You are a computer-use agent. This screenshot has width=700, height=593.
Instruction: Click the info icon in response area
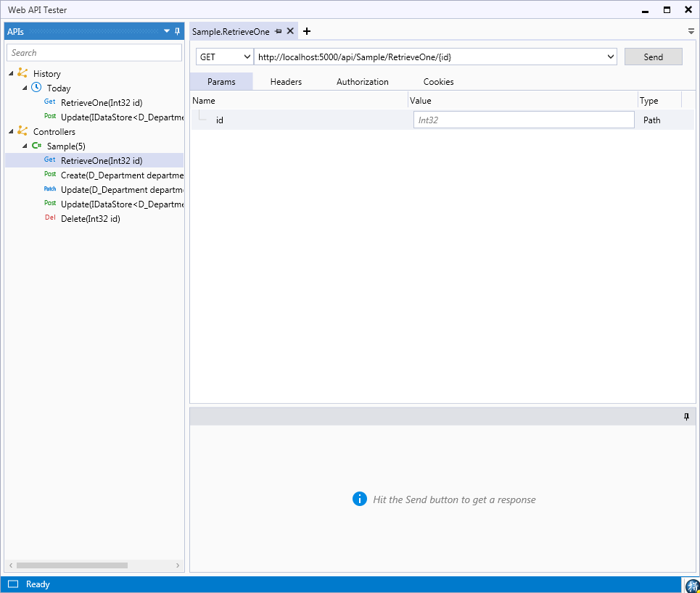(x=359, y=499)
